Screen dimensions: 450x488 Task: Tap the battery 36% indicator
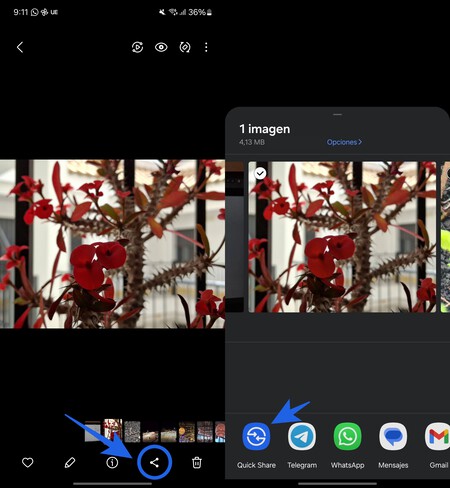[x=200, y=12]
